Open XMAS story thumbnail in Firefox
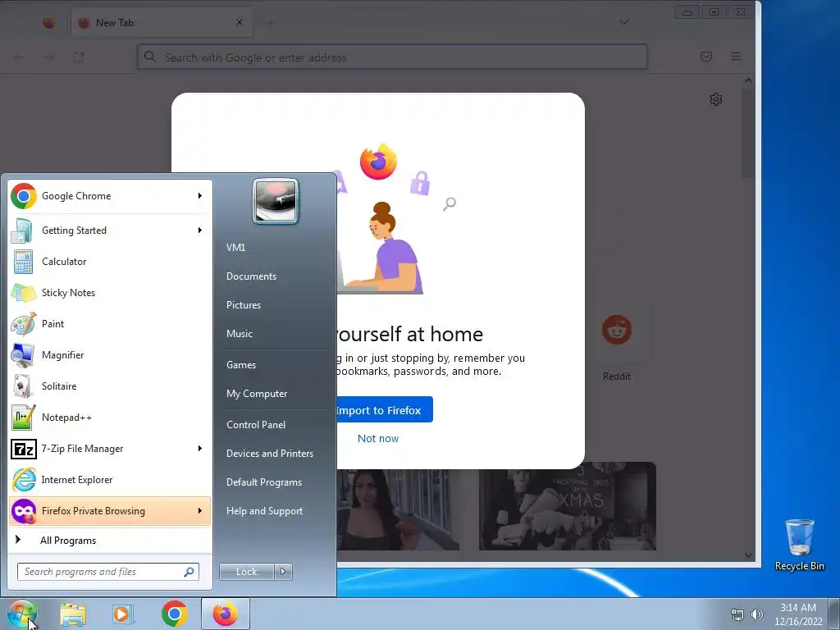Viewport: 840px width, 630px height. (x=568, y=506)
